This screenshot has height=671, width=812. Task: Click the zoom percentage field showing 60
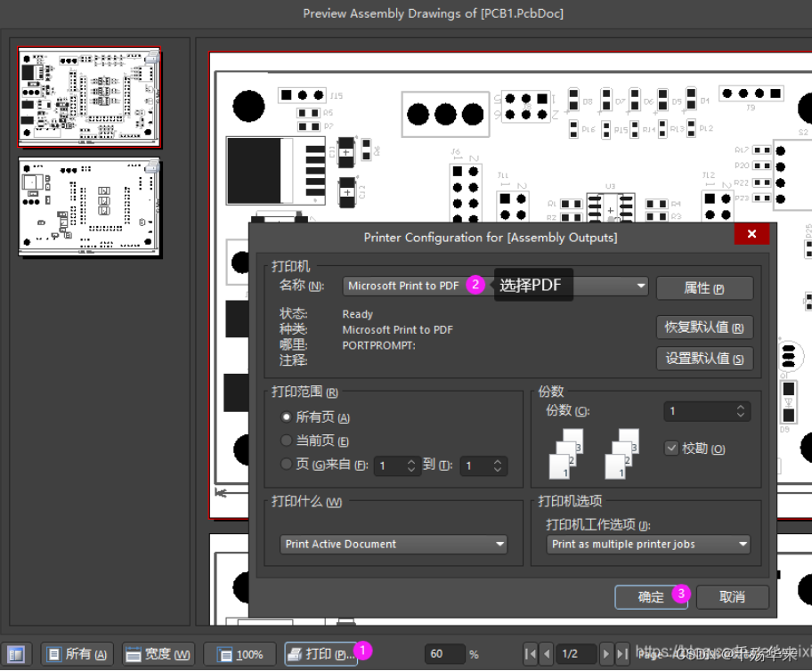pos(444,654)
